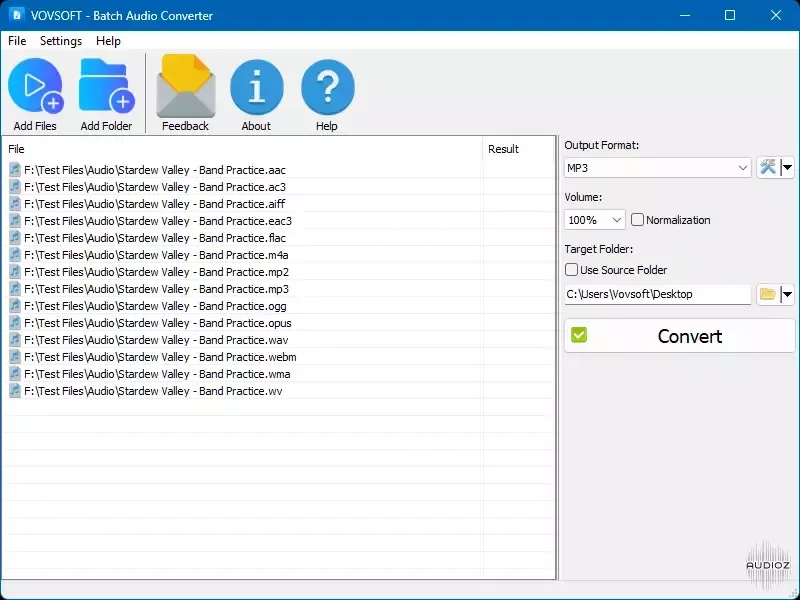This screenshot has width=800, height=600.
Task: Click music icon of Band Practice.m4a row
Action: coord(15,255)
